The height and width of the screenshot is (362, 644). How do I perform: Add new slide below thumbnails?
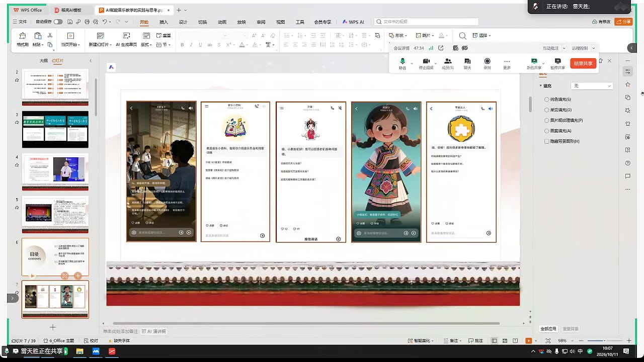coord(52,327)
